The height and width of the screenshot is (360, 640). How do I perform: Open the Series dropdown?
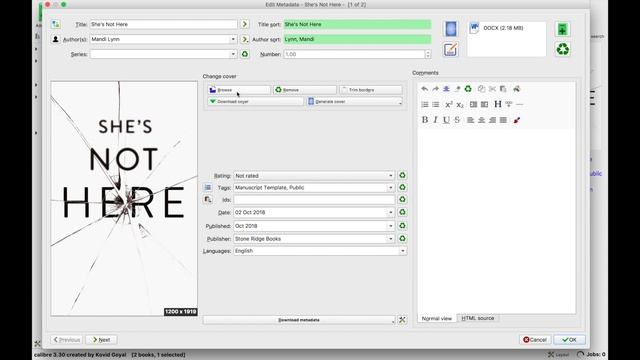tap(233, 54)
